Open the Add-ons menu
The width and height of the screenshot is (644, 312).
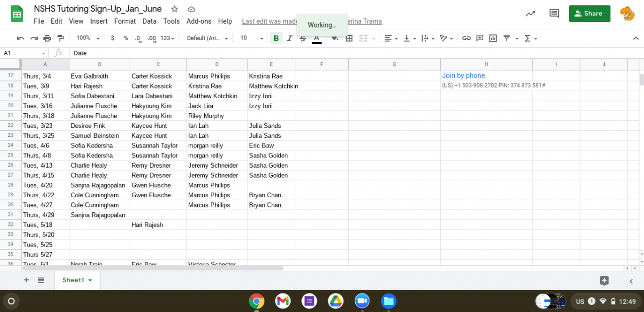[199, 21]
